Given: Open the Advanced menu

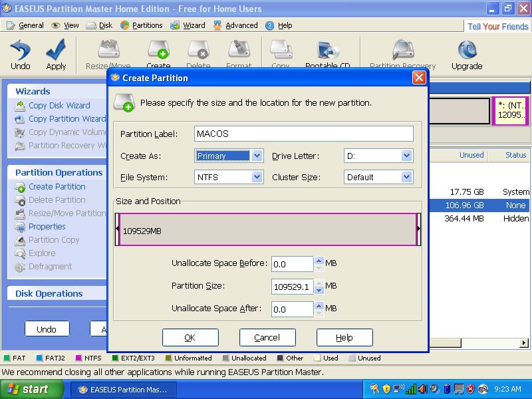Looking at the screenshot, I should pos(235,25).
